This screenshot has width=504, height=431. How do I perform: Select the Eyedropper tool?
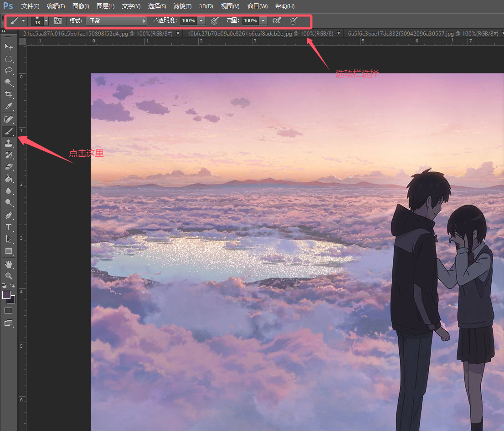pyautogui.click(x=9, y=106)
